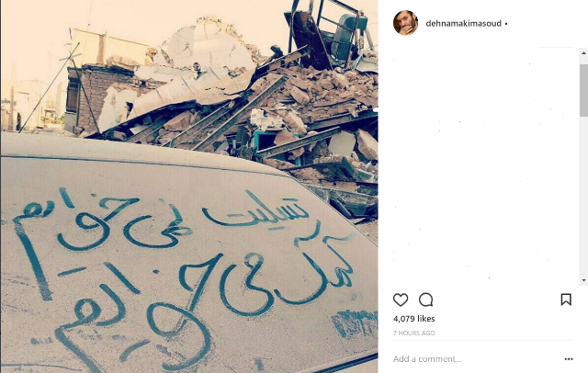View the 4,079 likes list
Image resolution: width=588 pixels, height=373 pixels.
[414, 319]
